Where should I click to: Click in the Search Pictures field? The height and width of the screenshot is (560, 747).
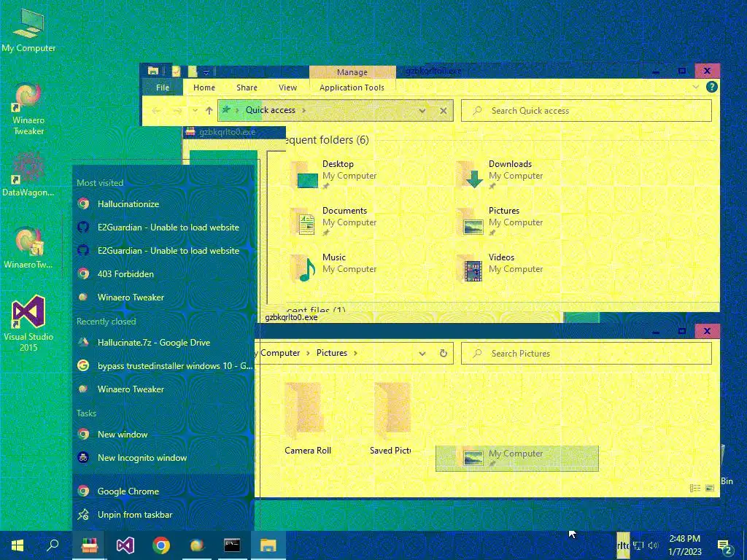point(587,354)
